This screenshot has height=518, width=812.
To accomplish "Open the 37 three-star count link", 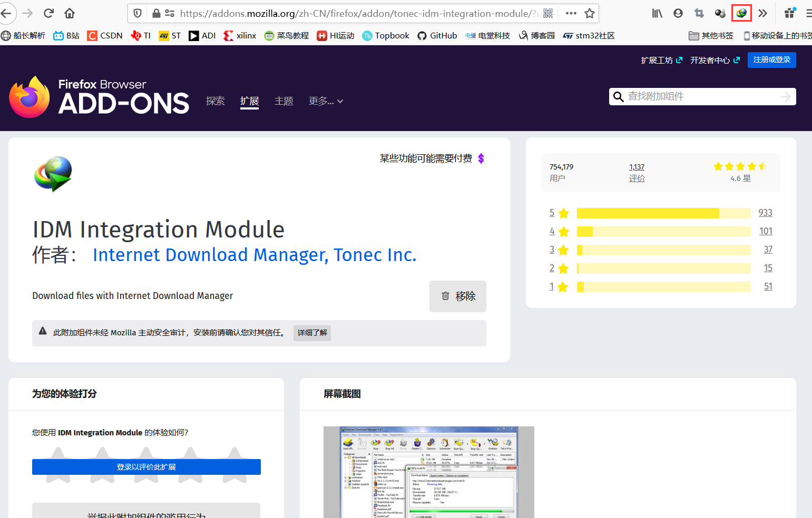I will pyautogui.click(x=768, y=250).
